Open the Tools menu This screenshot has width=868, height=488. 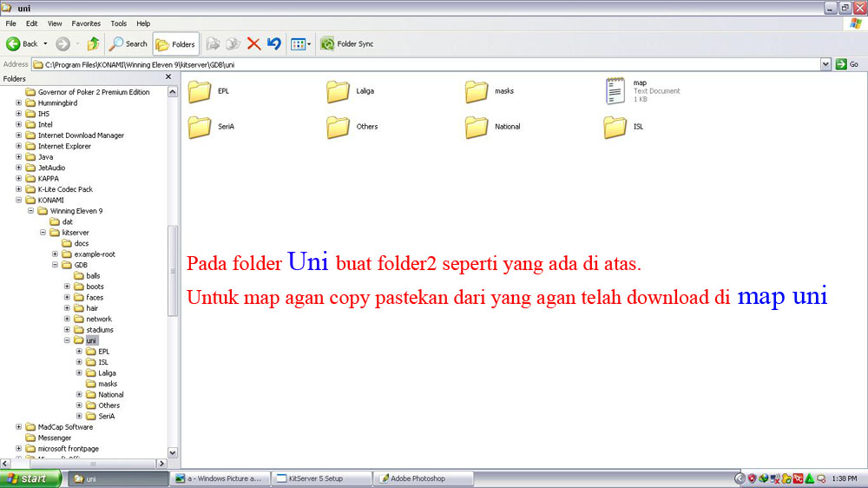[x=118, y=23]
